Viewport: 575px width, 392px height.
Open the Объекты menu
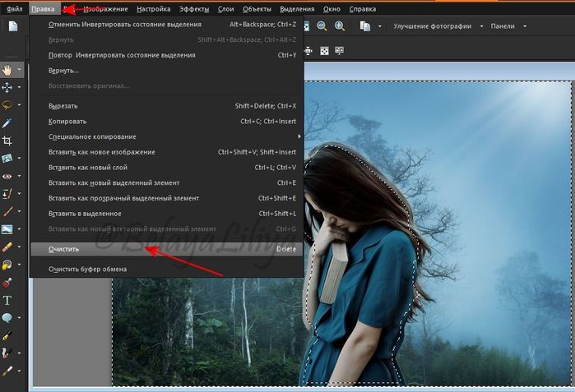tap(257, 9)
